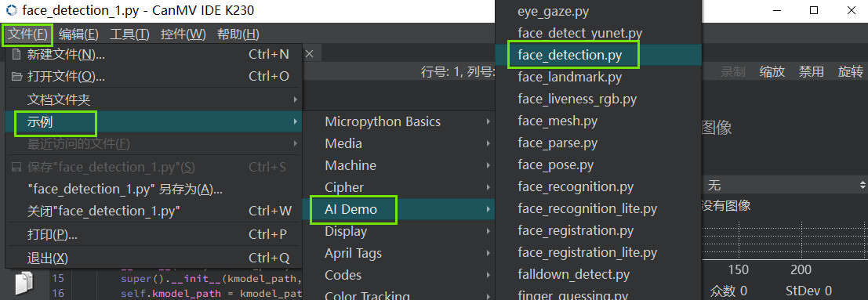The width and height of the screenshot is (868, 300).
Task: Click the new file document icon
Action: [16, 54]
